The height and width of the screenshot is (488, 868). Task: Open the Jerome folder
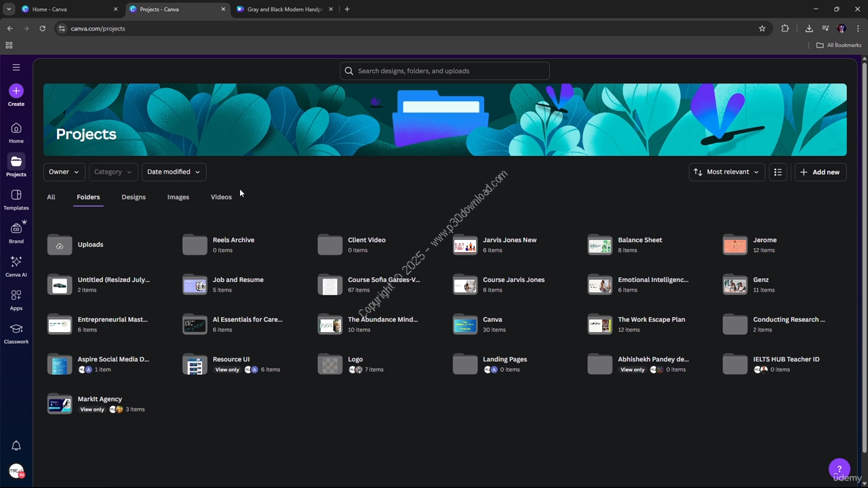749,245
